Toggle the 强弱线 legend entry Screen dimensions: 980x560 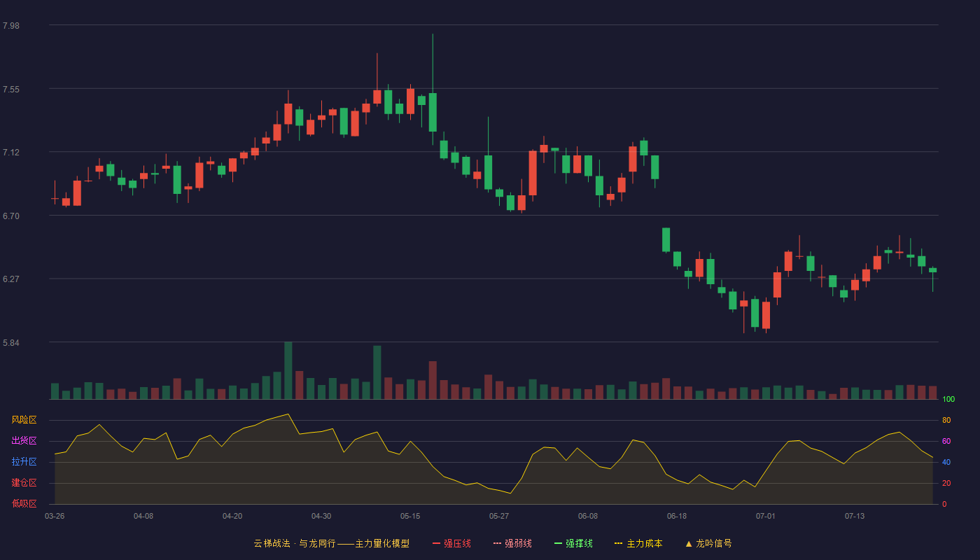[x=512, y=543]
